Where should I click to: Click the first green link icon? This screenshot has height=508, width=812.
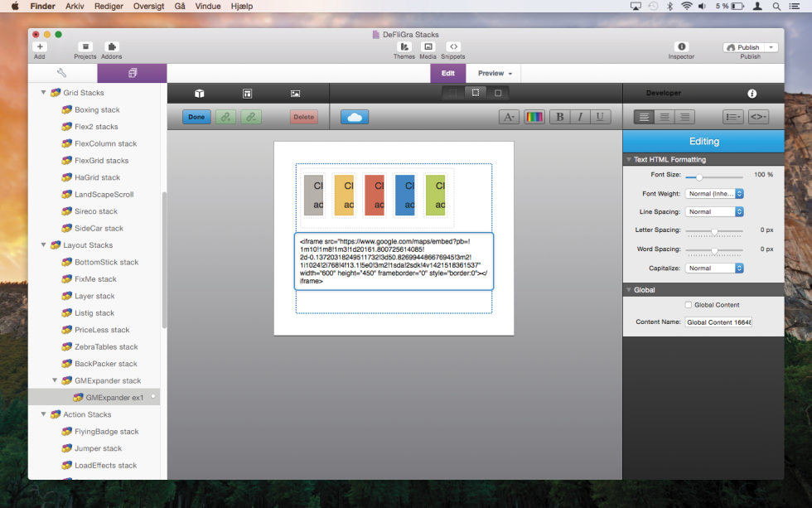pos(225,117)
